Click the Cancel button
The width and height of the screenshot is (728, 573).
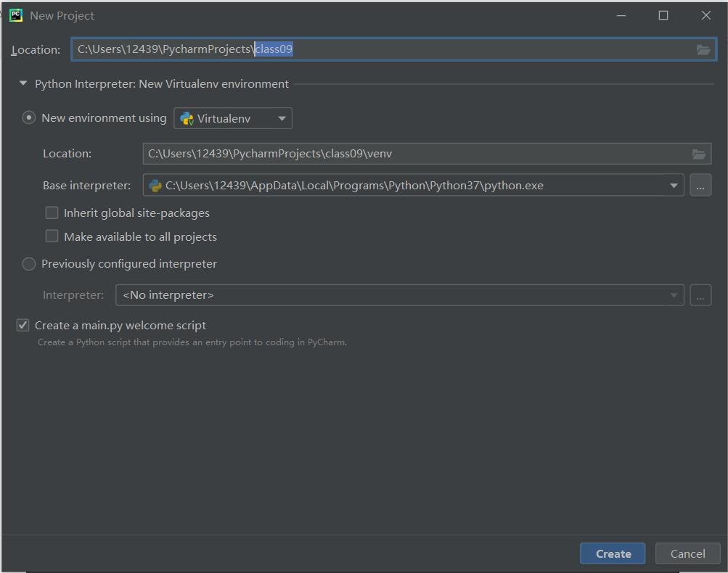click(687, 553)
